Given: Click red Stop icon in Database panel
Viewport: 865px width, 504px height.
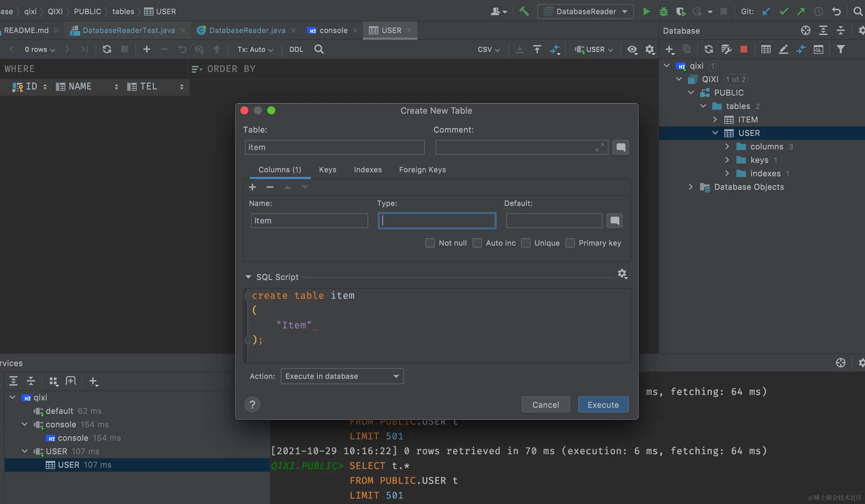Looking at the screenshot, I should [743, 49].
